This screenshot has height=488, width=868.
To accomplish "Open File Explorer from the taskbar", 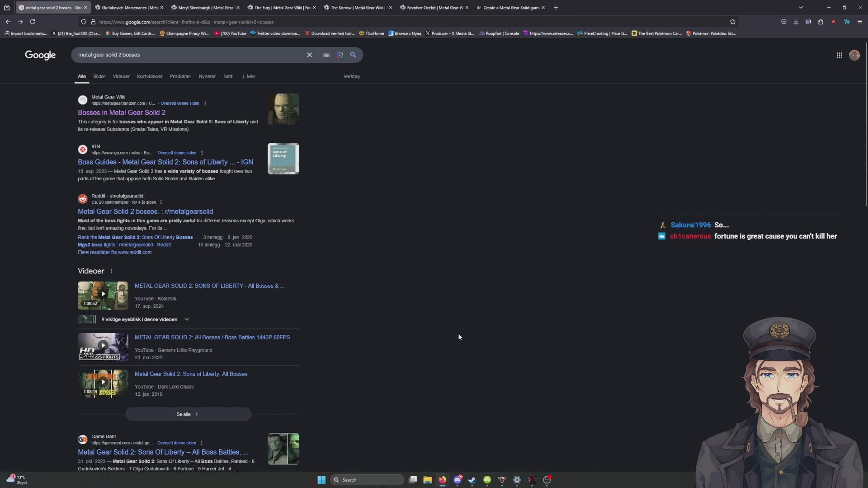I will coord(427,480).
